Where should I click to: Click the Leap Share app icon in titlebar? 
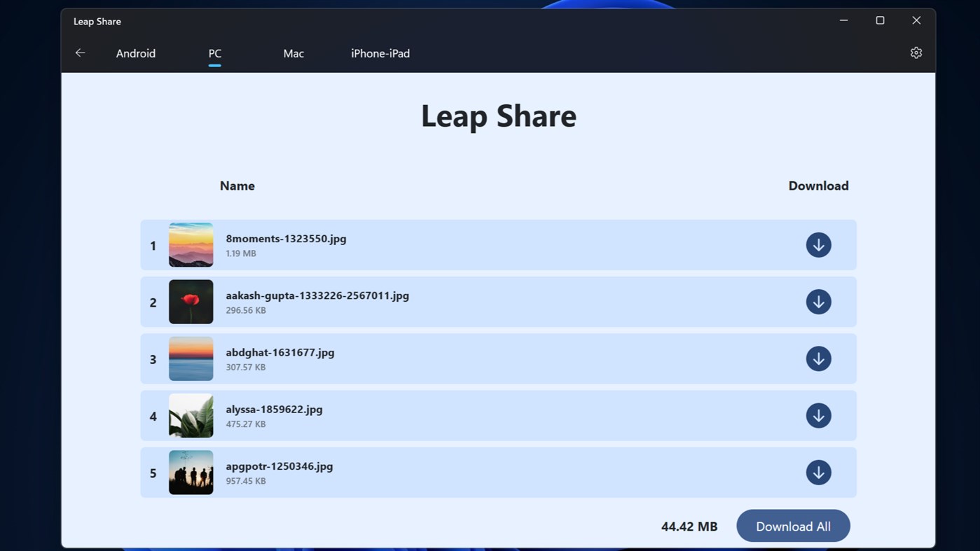[x=97, y=21]
